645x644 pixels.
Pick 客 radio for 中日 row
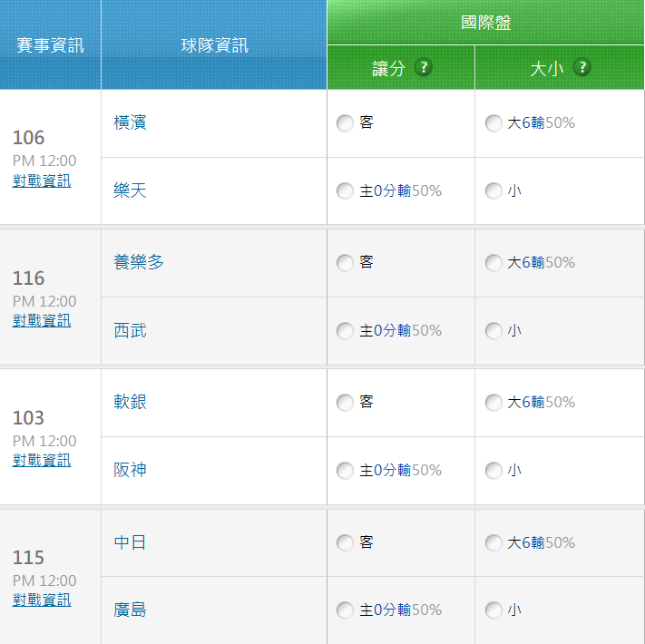coord(345,543)
